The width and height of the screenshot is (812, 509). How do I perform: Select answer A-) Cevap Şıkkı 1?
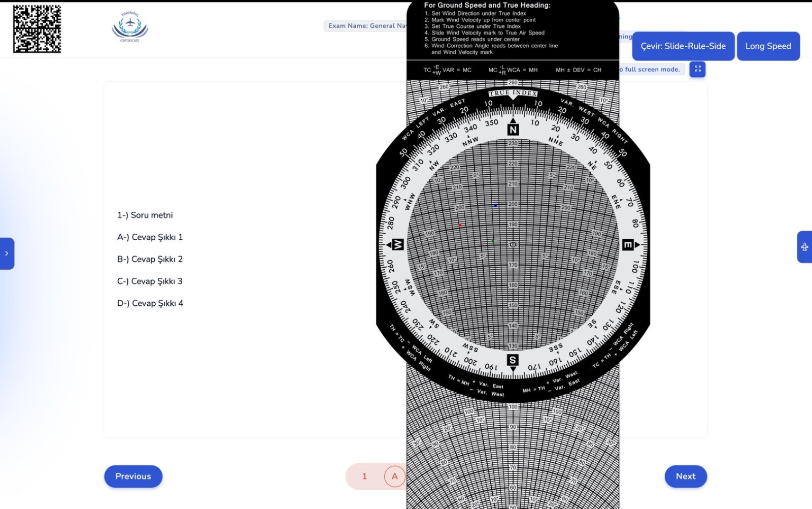click(150, 237)
